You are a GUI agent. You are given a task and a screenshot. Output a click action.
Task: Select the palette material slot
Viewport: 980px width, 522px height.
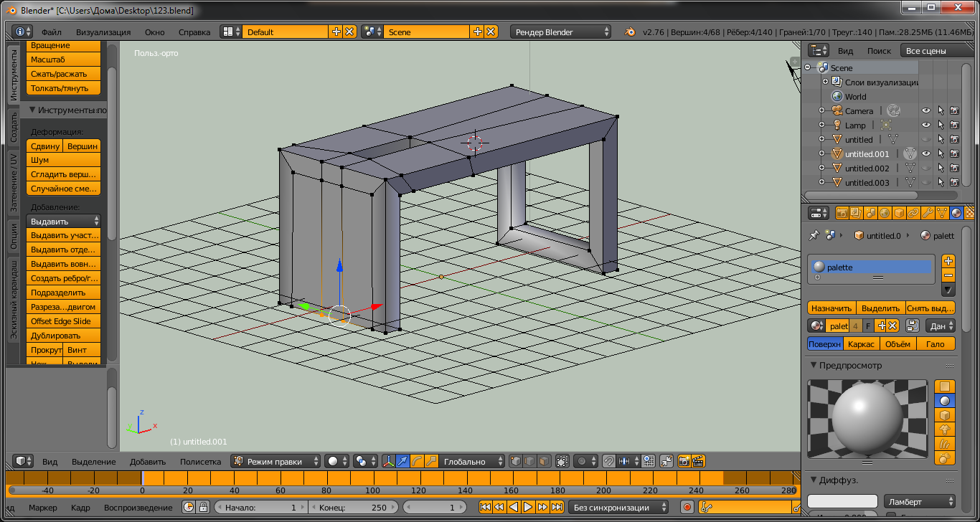[x=872, y=267]
